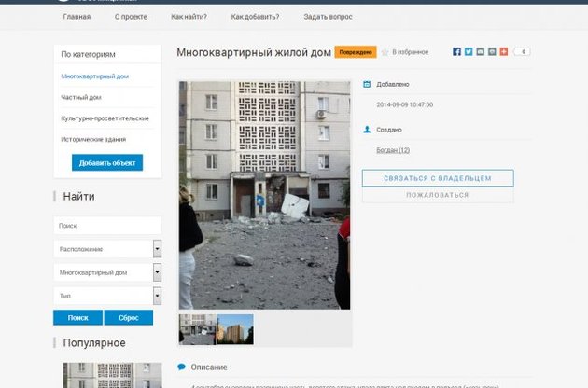The width and height of the screenshot is (588, 388).
Task: Go to the Главная menu item
Action: click(77, 17)
